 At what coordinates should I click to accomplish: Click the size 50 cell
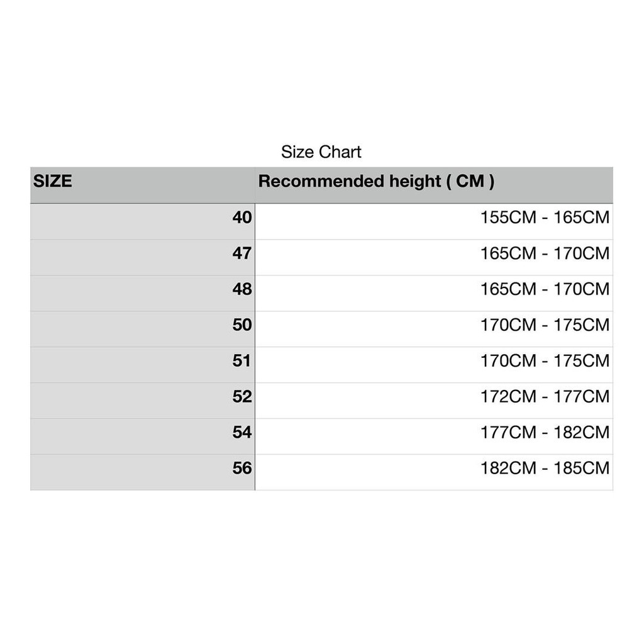pos(143,329)
